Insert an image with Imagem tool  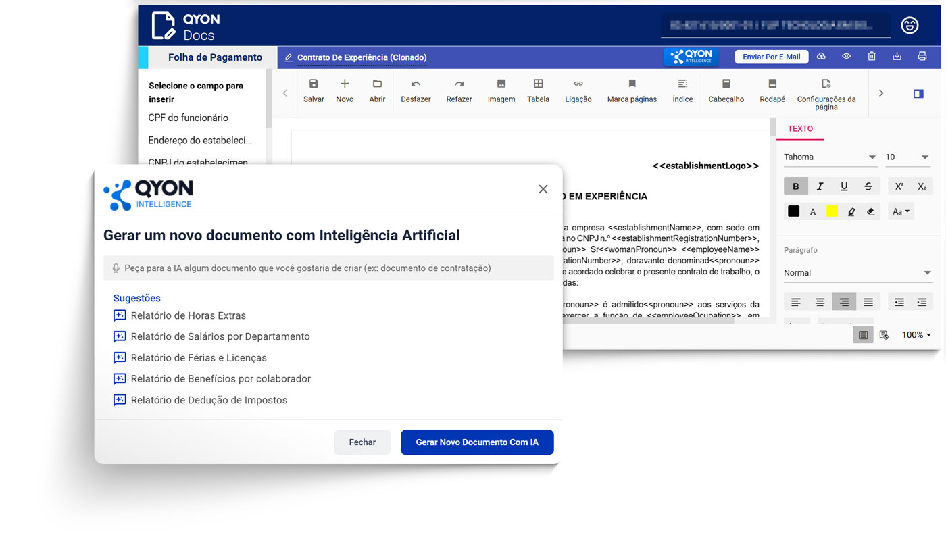click(x=501, y=84)
